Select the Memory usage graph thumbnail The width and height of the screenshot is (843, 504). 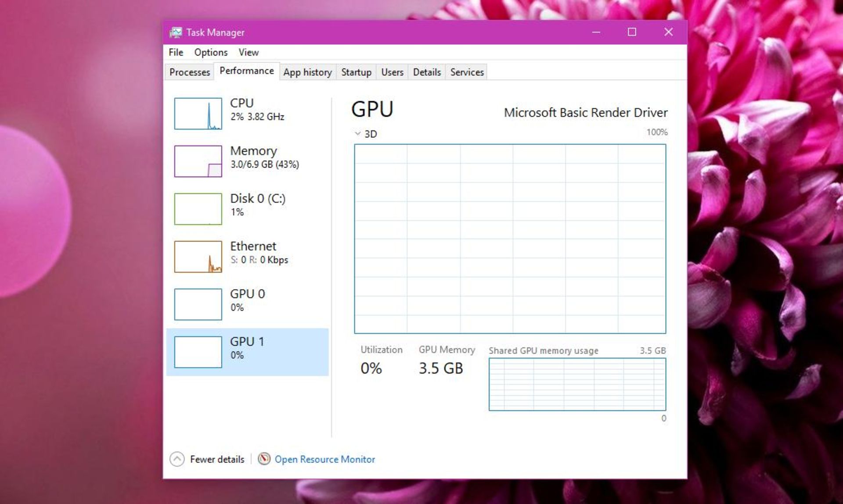click(x=198, y=161)
